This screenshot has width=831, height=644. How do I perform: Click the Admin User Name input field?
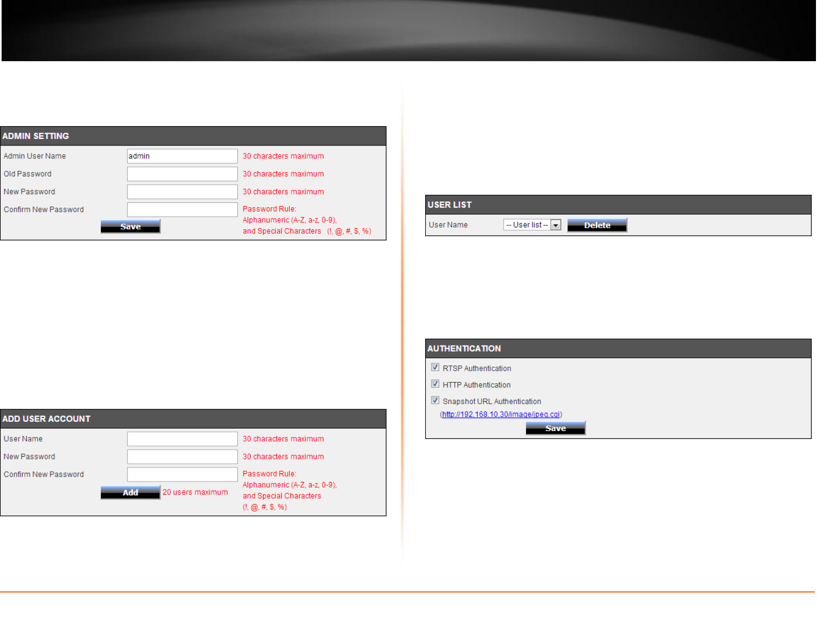(x=182, y=156)
